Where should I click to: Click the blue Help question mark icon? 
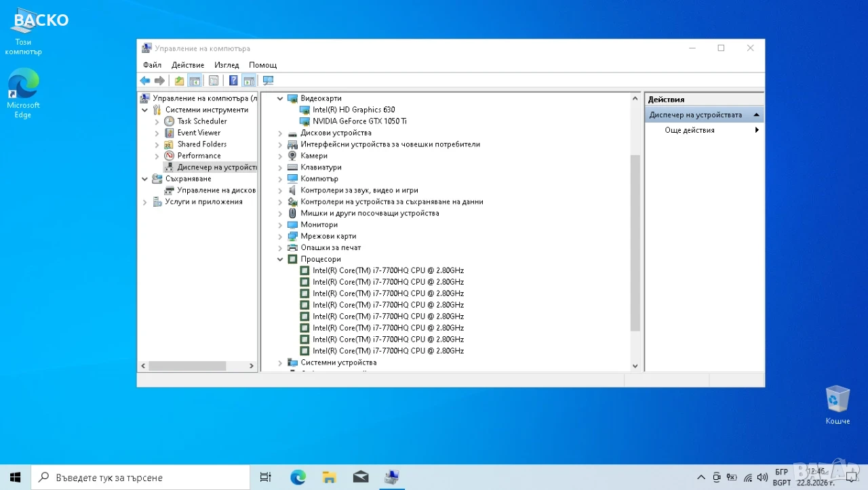(x=233, y=81)
